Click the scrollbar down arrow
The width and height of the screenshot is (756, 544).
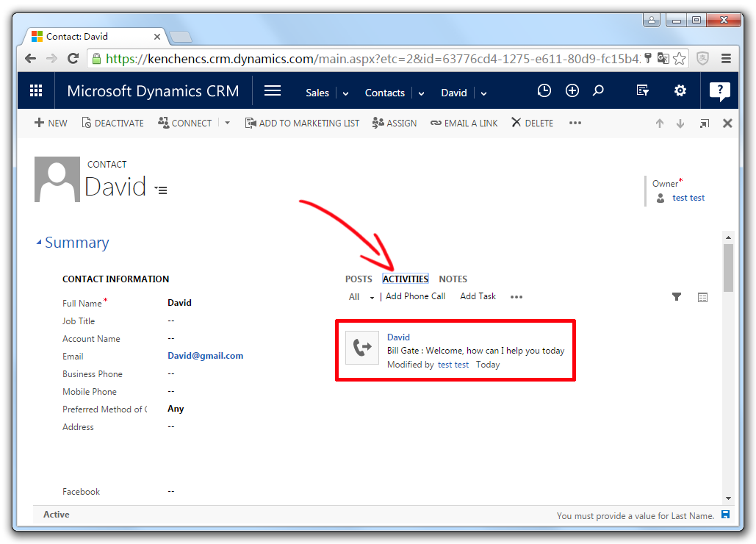728,498
